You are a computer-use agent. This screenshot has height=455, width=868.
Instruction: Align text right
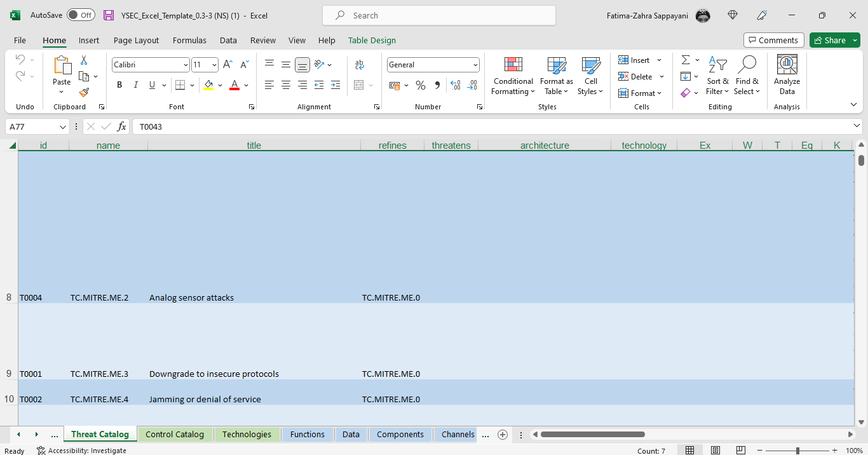302,85
